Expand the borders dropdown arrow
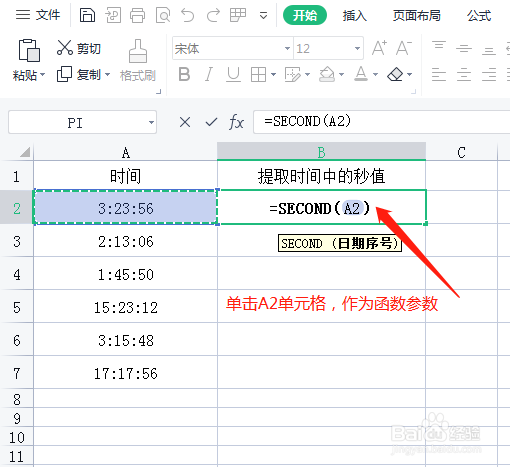Viewport: 510px width, 467px height. pyautogui.click(x=273, y=74)
